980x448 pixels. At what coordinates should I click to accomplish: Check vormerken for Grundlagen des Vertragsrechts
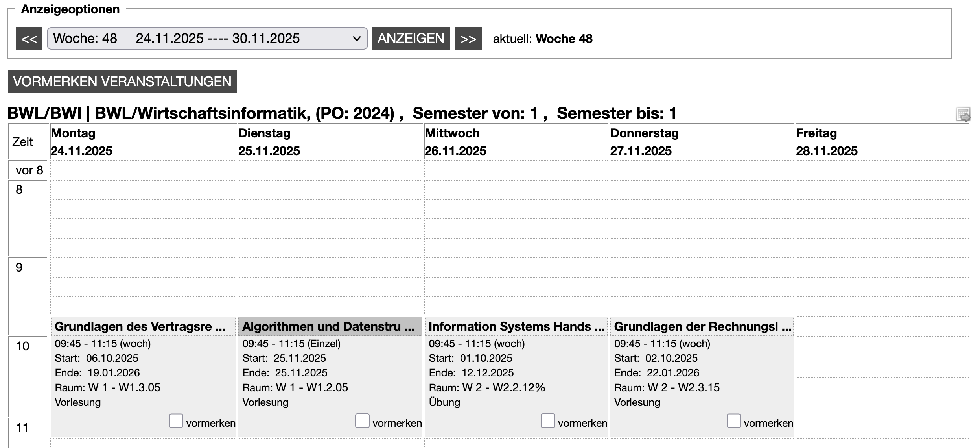coord(176,420)
